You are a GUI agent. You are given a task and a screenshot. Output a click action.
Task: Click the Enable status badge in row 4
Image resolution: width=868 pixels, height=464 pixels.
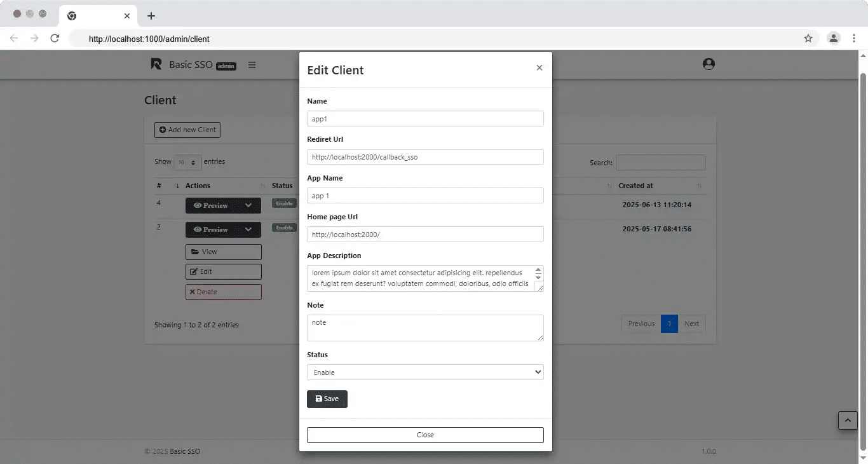(284, 203)
